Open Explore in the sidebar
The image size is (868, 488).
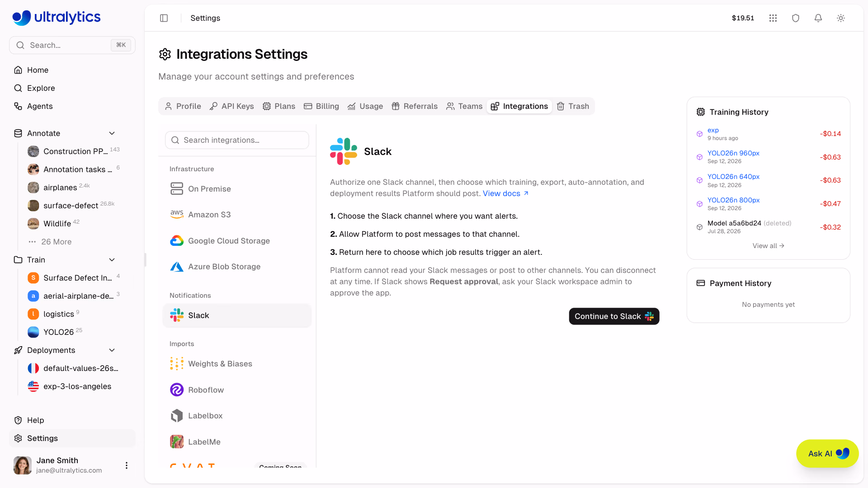pos(72,88)
